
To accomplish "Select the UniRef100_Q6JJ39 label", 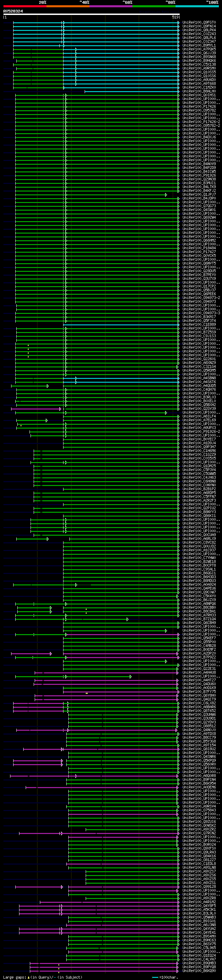I will [199, 53].
